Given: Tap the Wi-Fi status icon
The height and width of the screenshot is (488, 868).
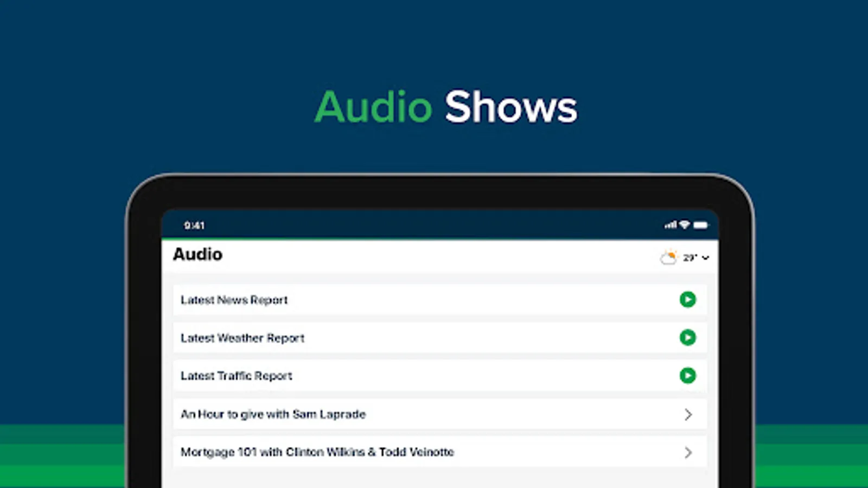Looking at the screenshot, I should 685,224.
